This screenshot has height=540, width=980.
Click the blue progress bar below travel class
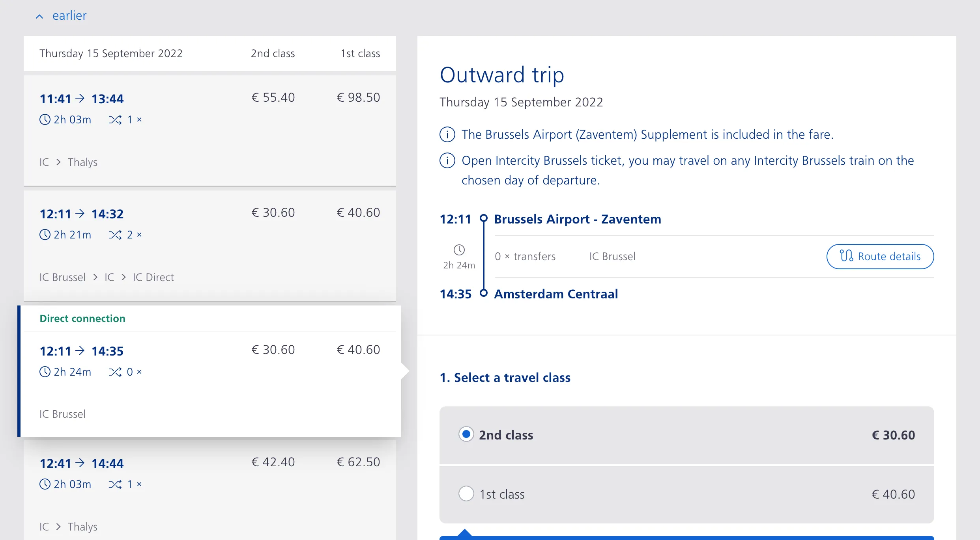[x=686, y=538]
